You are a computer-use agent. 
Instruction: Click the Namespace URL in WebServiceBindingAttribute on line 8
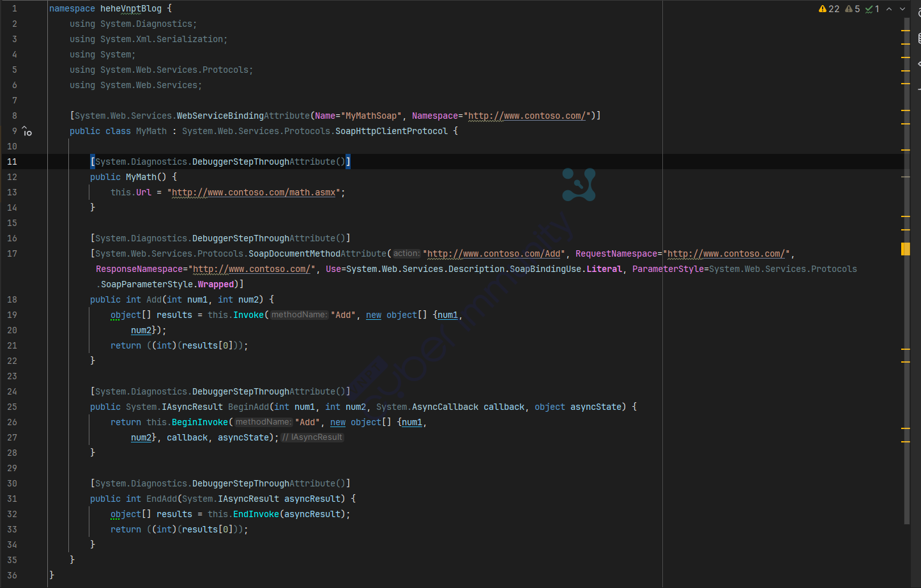coord(527,116)
